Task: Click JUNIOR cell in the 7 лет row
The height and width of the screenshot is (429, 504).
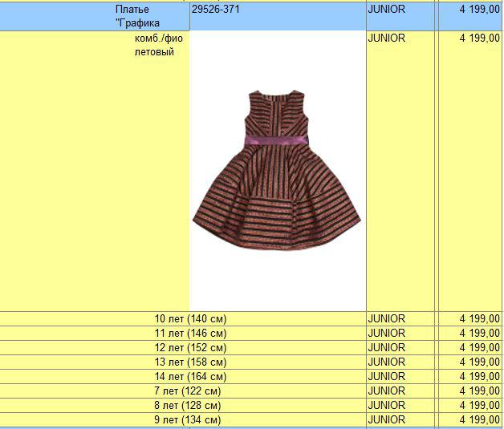Action: [x=386, y=391]
